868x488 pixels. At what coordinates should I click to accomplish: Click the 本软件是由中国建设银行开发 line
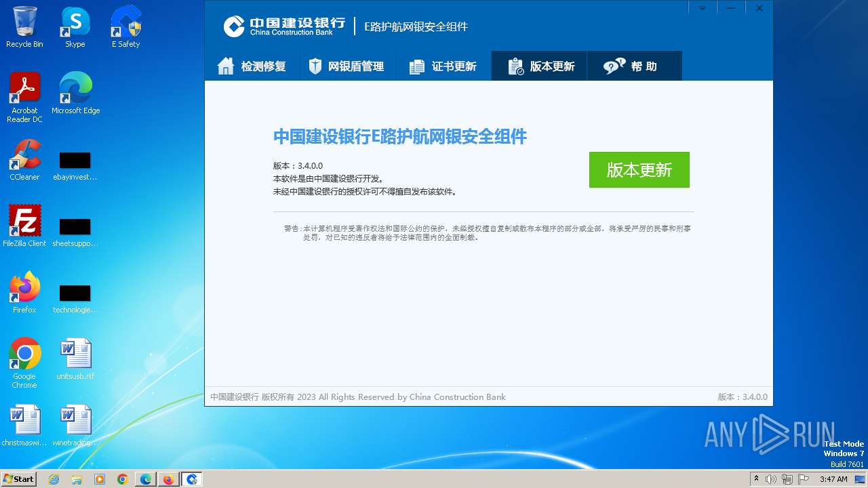(x=329, y=179)
